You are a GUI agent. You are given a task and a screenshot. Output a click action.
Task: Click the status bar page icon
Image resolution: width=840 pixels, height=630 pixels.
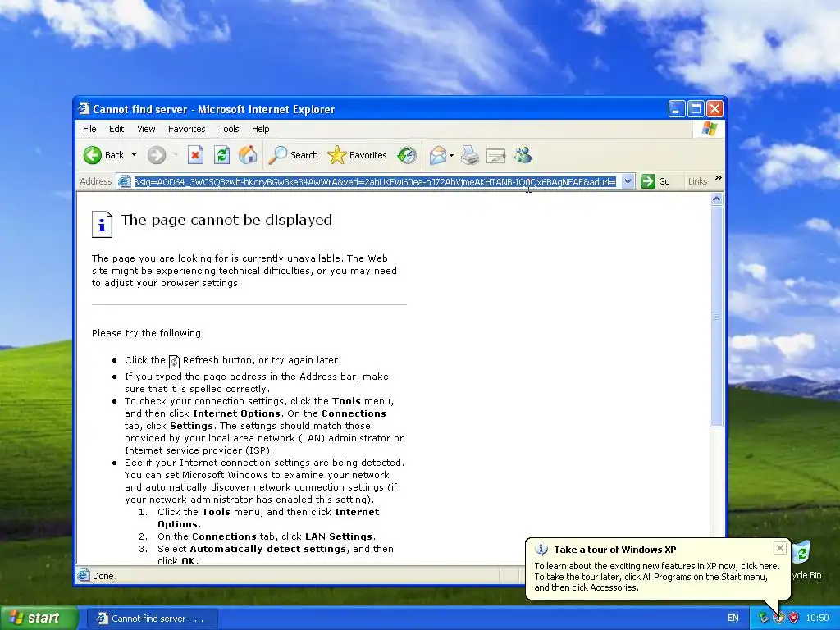pos(84,576)
